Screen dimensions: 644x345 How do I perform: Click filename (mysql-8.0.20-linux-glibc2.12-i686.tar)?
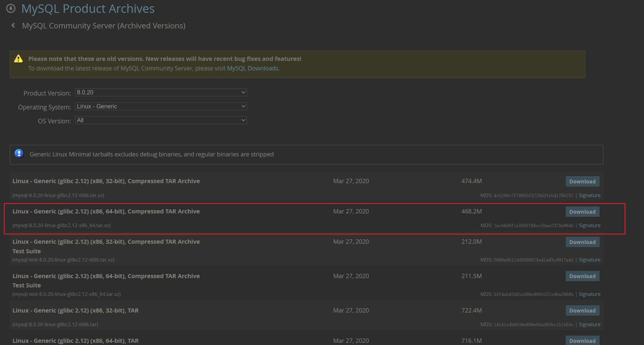[55, 325]
